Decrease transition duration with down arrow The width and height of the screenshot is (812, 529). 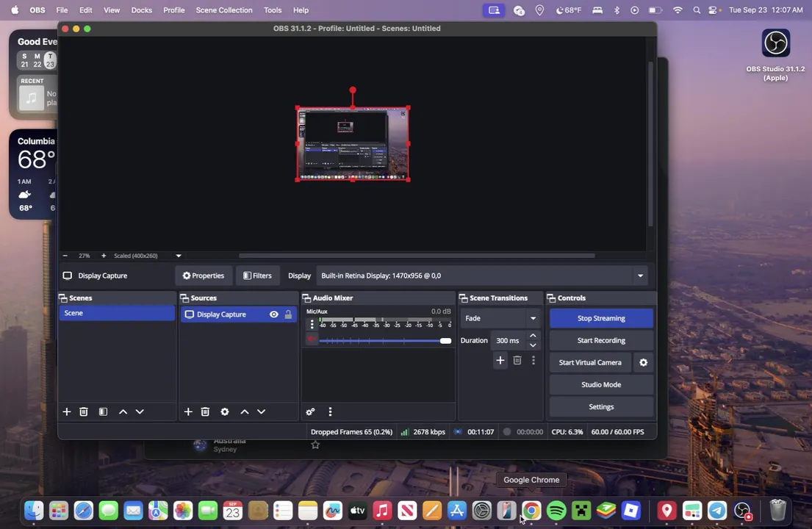coord(533,345)
